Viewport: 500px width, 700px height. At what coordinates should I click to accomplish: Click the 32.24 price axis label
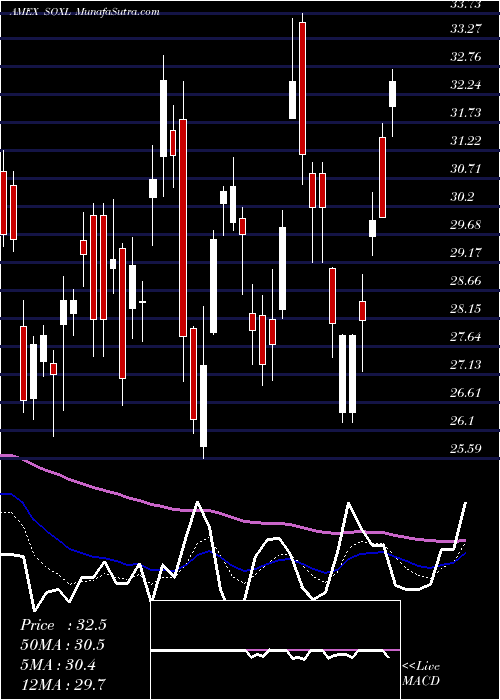467,85
